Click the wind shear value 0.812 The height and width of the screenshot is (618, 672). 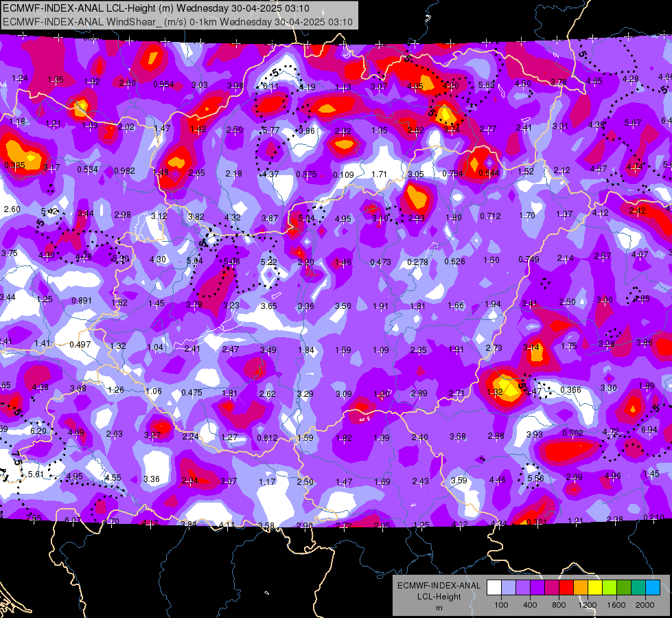click(267, 438)
